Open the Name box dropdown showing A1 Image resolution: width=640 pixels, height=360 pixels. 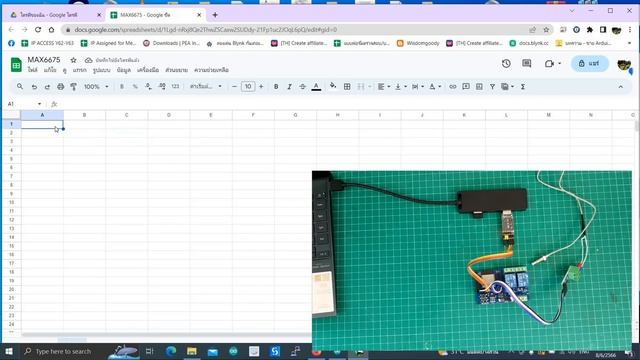pyautogui.click(x=40, y=104)
